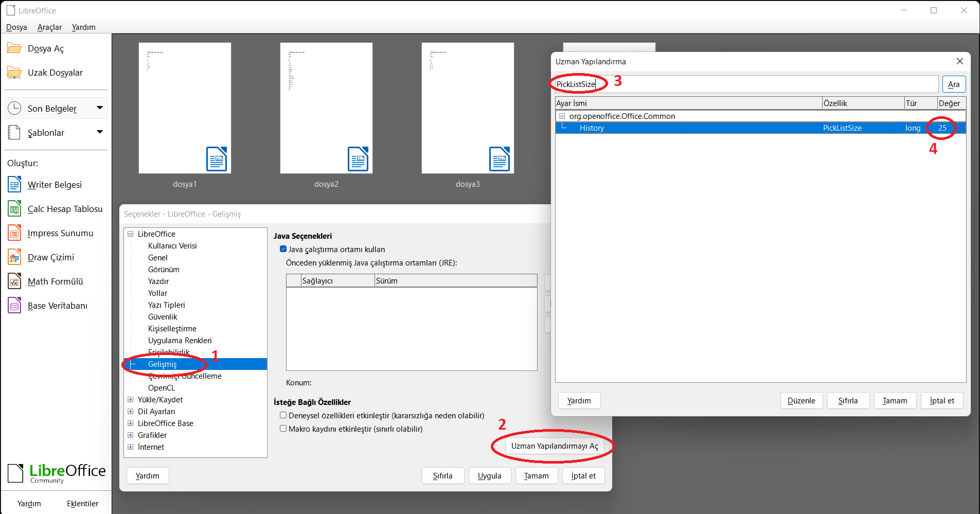The width and height of the screenshot is (980, 514).
Task: Click Yardım in Seçenekler dialog
Action: click(148, 475)
